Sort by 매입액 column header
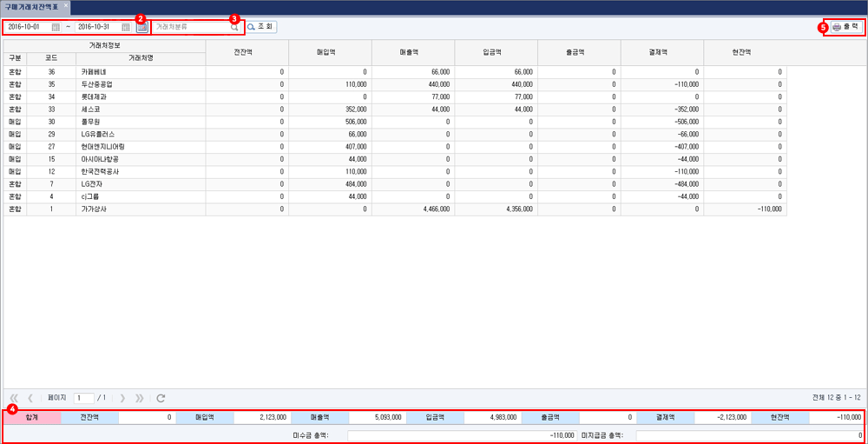 330,51
